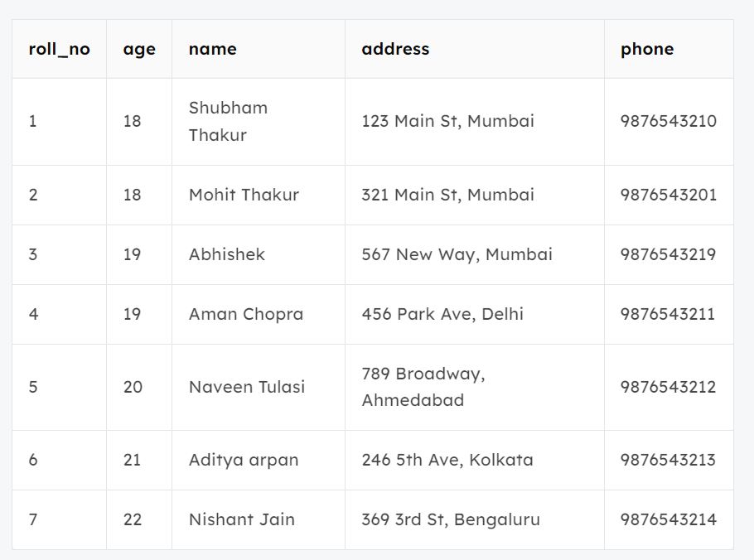Select the Aman Chopra name cell
The width and height of the screenshot is (754, 560).
tap(246, 314)
